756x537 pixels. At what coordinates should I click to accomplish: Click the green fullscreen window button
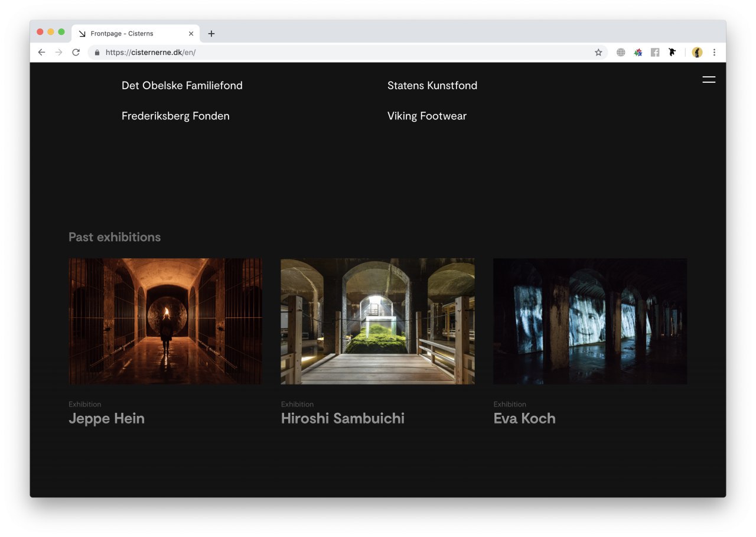tap(61, 32)
